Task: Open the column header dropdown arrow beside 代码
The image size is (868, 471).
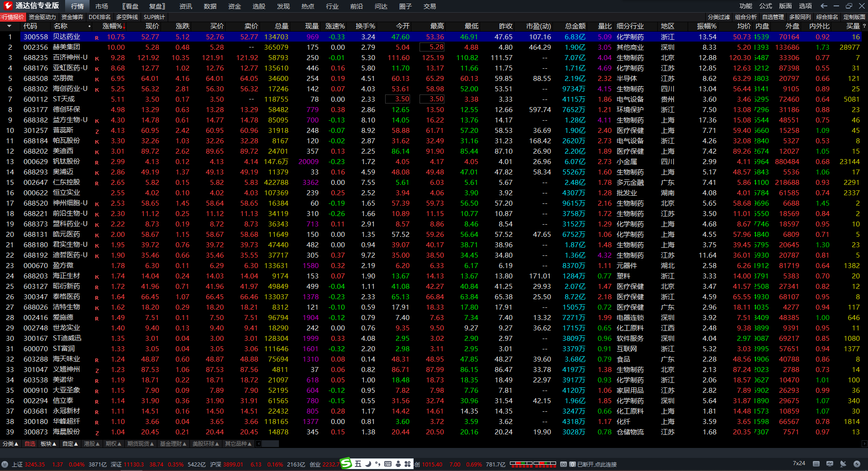Action: click(x=9, y=26)
